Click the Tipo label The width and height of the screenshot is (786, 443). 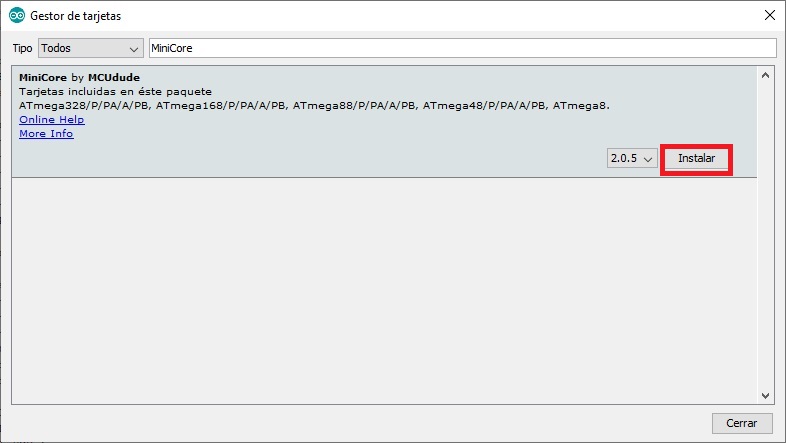(22, 48)
